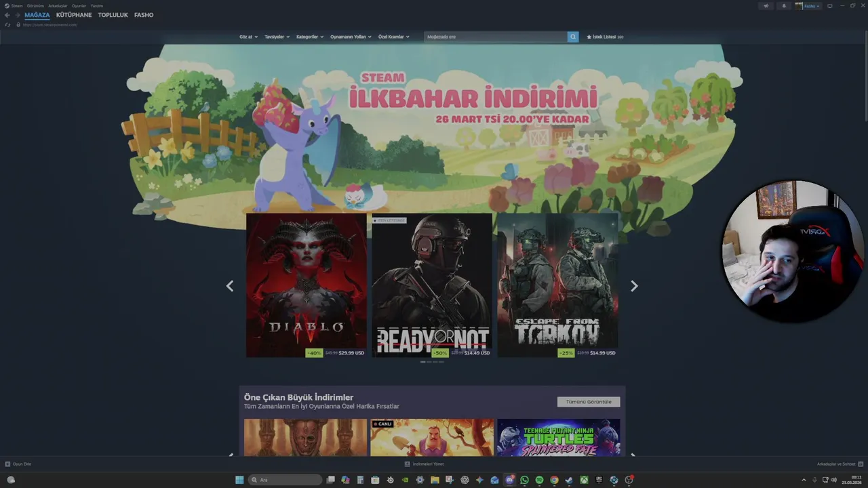This screenshot has height=488, width=868.
Task: Click the Oyun Ekle plus icon
Action: pyautogui.click(x=7, y=464)
